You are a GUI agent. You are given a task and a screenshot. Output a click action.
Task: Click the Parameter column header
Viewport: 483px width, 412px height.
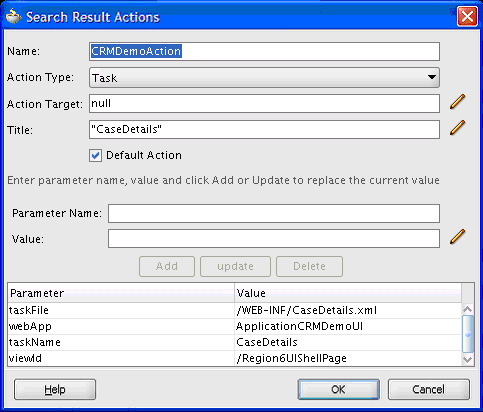121,293
